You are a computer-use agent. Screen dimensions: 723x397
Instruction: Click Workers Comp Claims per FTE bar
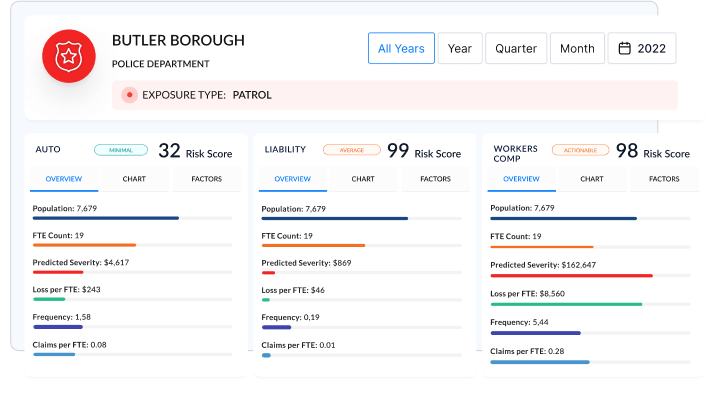point(540,362)
